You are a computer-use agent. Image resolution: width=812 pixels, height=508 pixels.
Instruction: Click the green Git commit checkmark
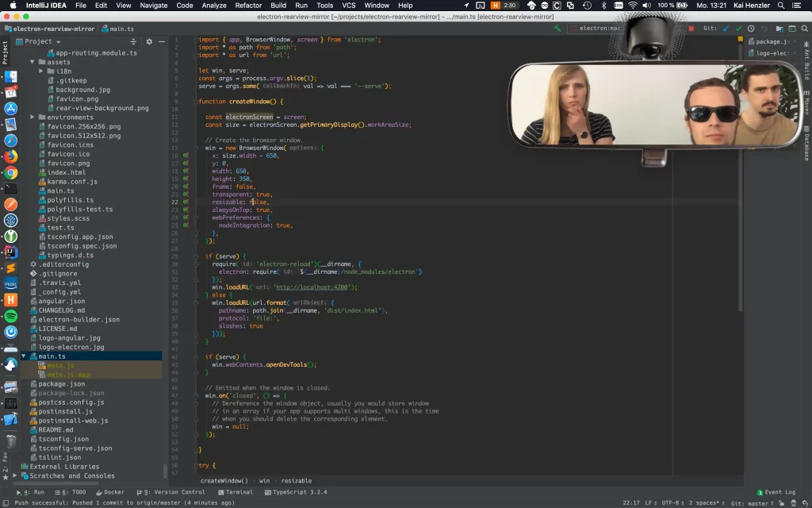click(x=738, y=29)
